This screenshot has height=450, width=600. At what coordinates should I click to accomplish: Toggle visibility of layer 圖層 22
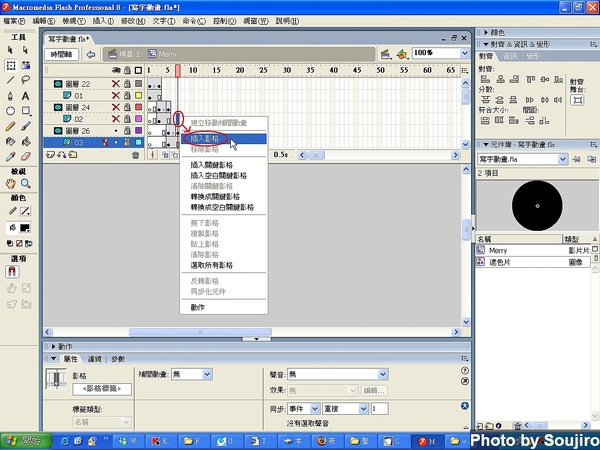tap(116, 84)
